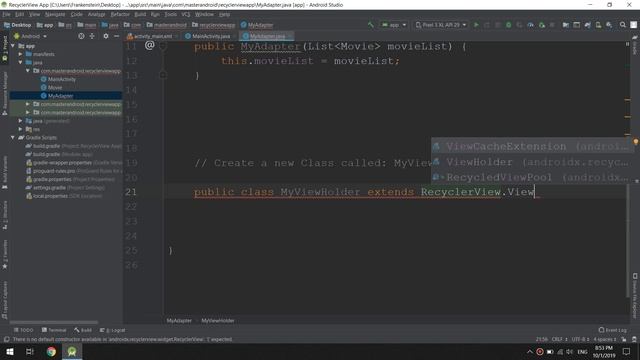
Task: Select ViewCacheExtension autocomplete suggestion
Action: 533,146
